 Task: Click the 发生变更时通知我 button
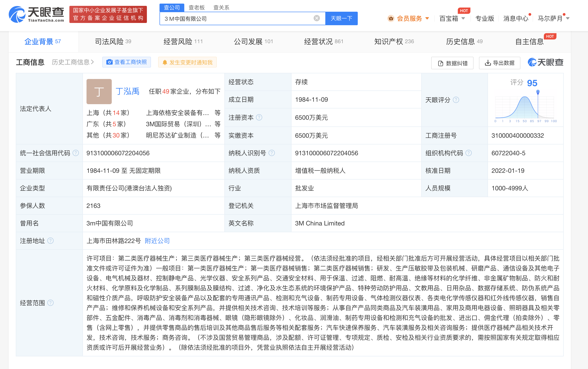pyautogui.click(x=187, y=62)
